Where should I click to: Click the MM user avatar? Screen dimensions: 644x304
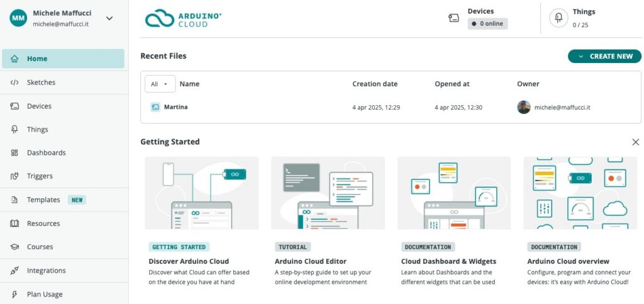point(18,18)
